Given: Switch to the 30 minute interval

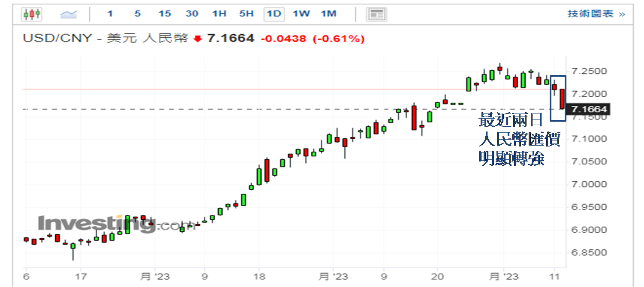Looking at the screenshot, I should 192,14.
